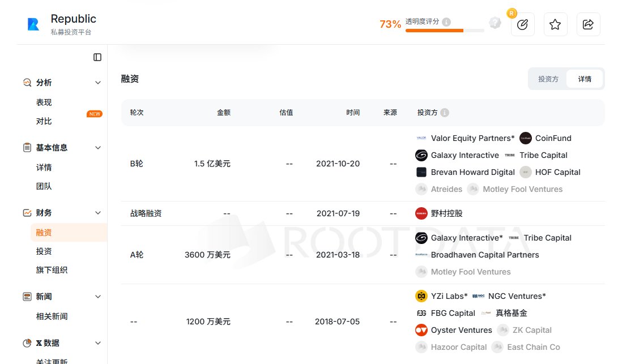Open Tribe Capital link in B轮 row

tap(543, 155)
